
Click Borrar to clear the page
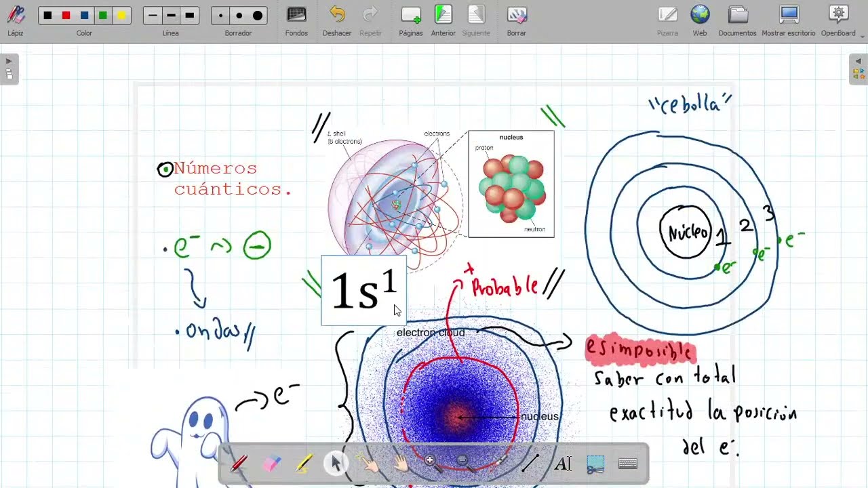516,20
